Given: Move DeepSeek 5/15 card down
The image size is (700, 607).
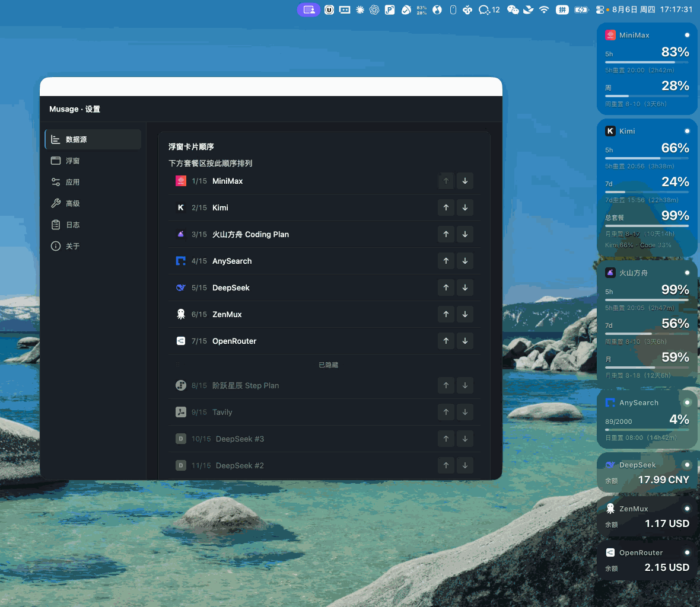Looking at the screenshot, I should pyautogui.click(x=464, y=287).
